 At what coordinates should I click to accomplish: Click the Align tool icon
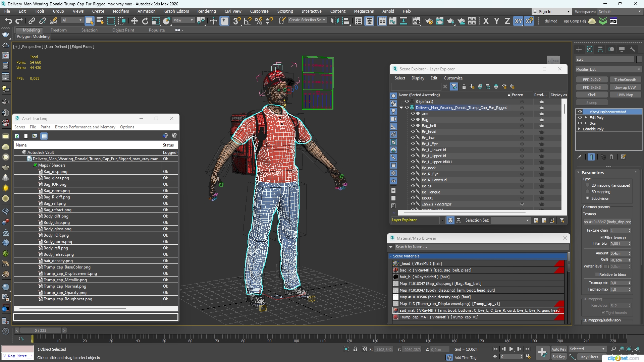click(345, 21)
